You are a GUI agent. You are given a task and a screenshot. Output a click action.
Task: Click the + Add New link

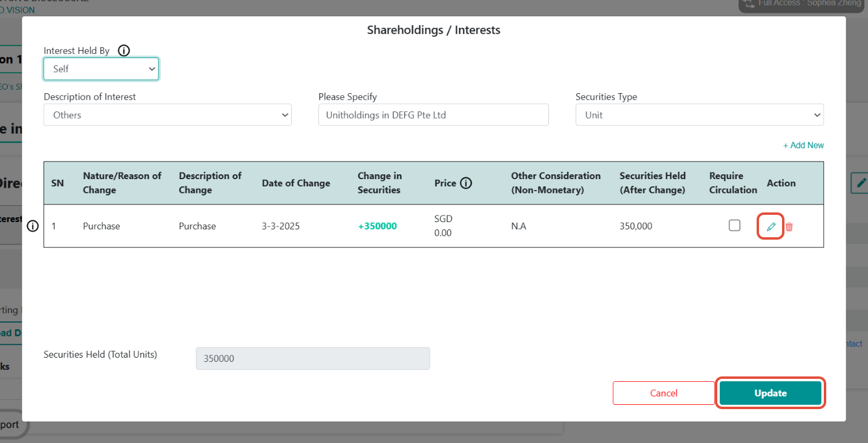[803, 145]
